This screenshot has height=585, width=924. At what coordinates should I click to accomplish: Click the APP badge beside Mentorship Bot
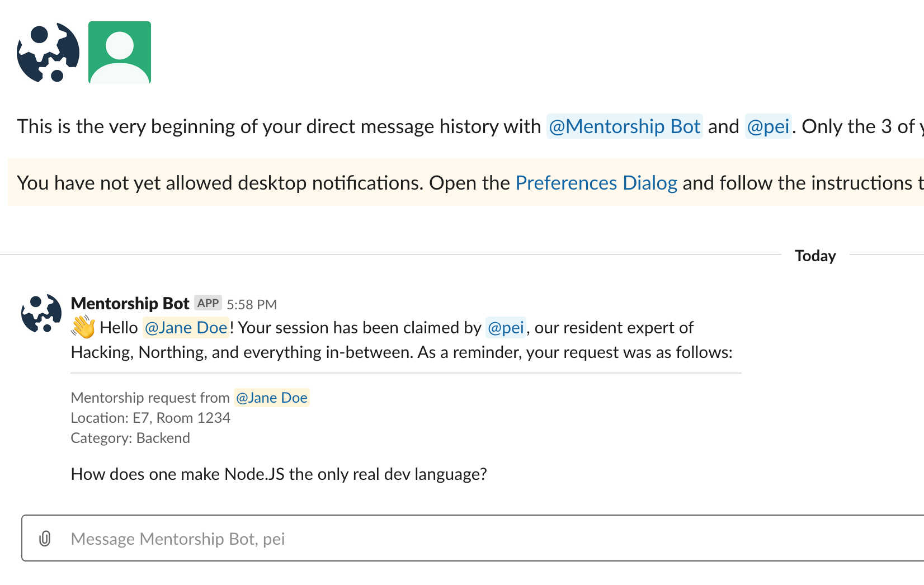(208, 303)
